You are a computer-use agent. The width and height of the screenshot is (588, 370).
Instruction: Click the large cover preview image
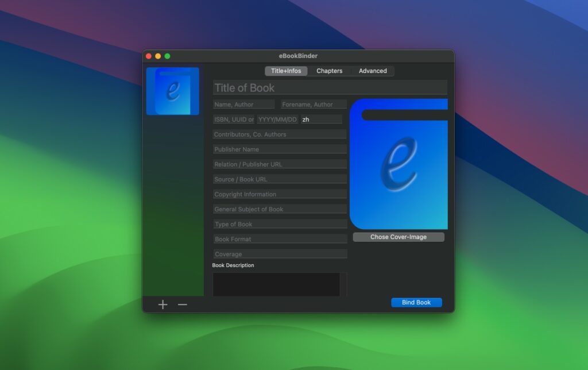[399, 165]
